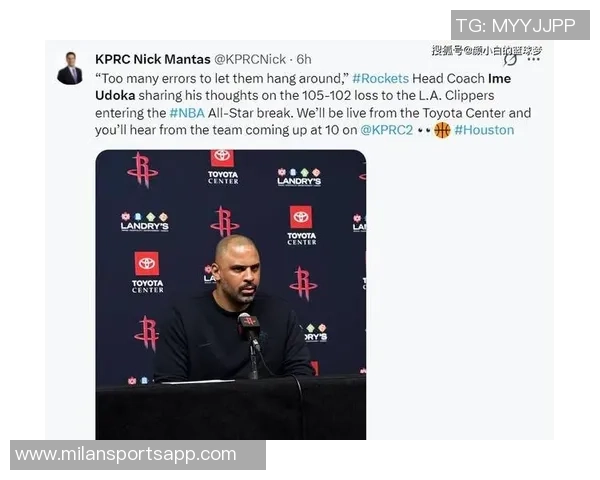600x480 pixels.
Task: Open Nick Mantas's profile avatar
Action: click(70, 68)
